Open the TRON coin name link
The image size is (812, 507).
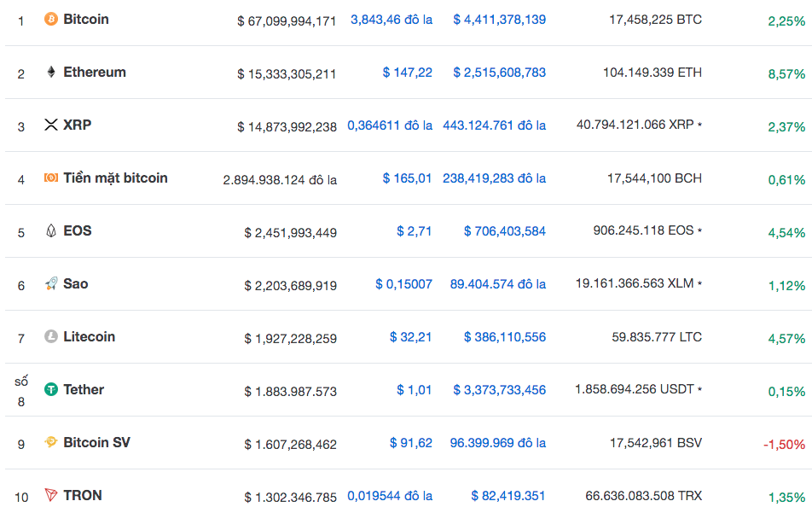pos(83,495)
